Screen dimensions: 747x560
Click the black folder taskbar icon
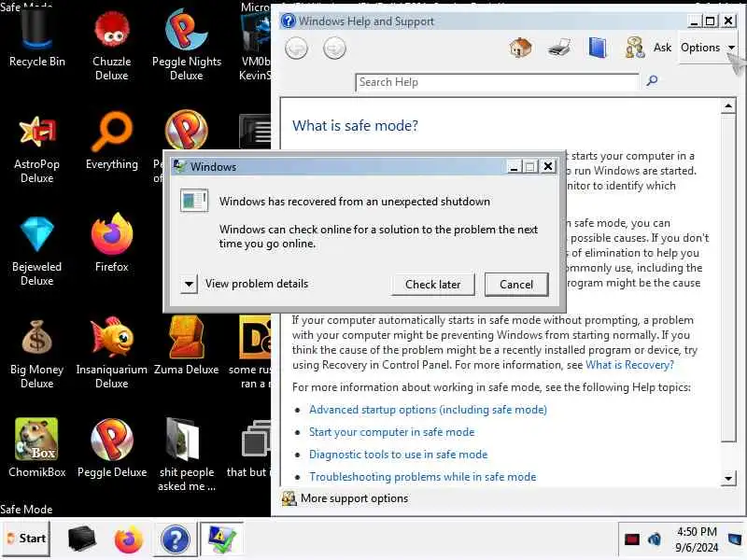click(x=82, y=539)
